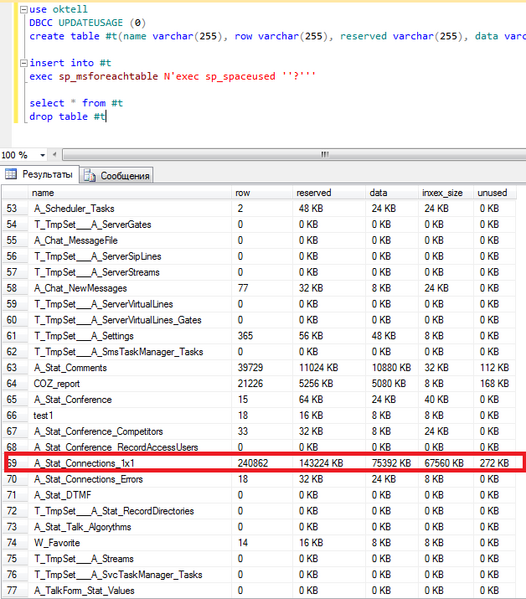Switch to the Сообщения tab
The width and height of the screenshot is (526, 599).
pyautogui.click(x=117, y=176)
